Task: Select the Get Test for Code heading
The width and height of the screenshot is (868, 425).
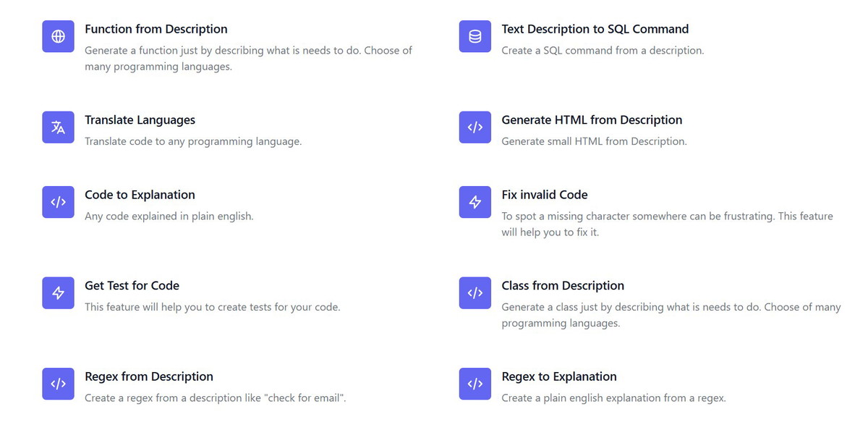Action: coord(132,285)
